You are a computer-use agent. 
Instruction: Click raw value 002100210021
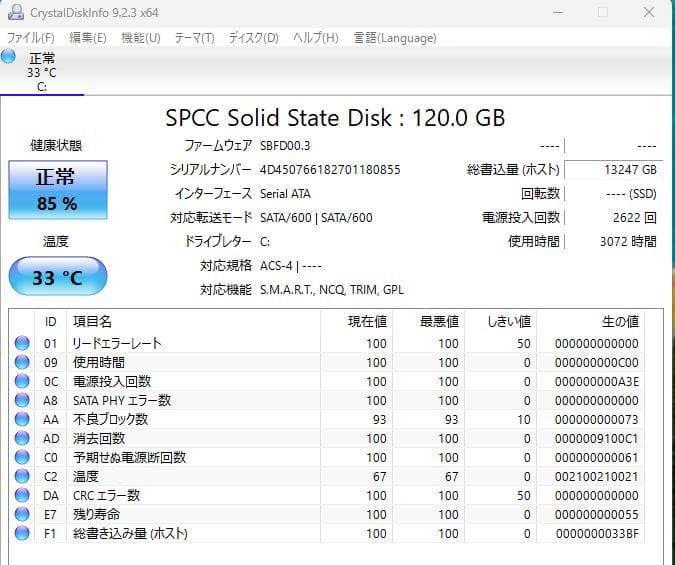pos(597,476)
